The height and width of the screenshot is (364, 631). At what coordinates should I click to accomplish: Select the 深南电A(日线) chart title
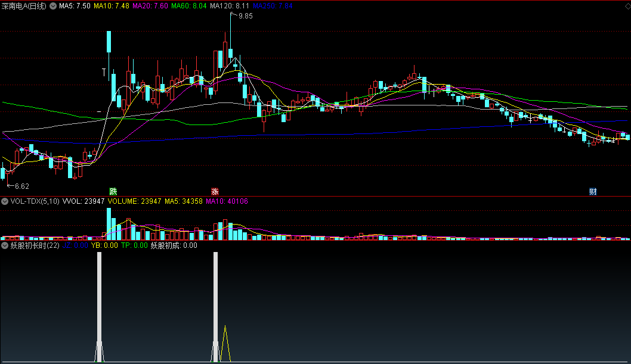[x=24, y=6]
